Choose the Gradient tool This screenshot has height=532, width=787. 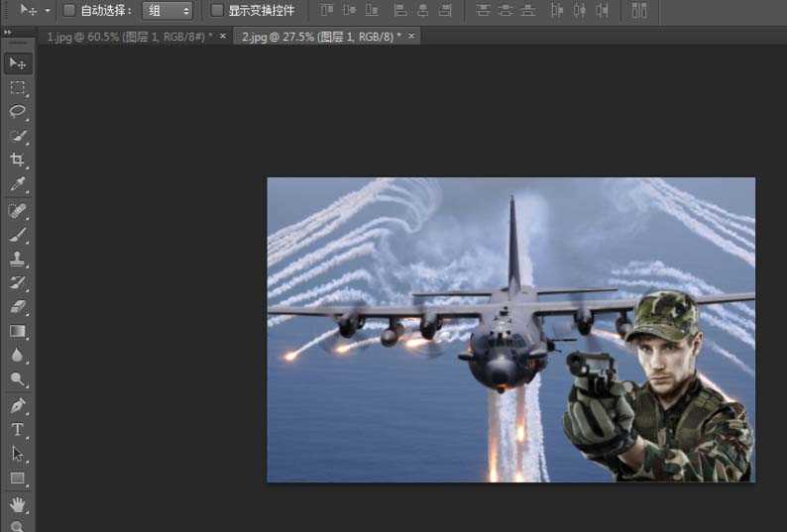pyautogui.click(x=18, y=332)
